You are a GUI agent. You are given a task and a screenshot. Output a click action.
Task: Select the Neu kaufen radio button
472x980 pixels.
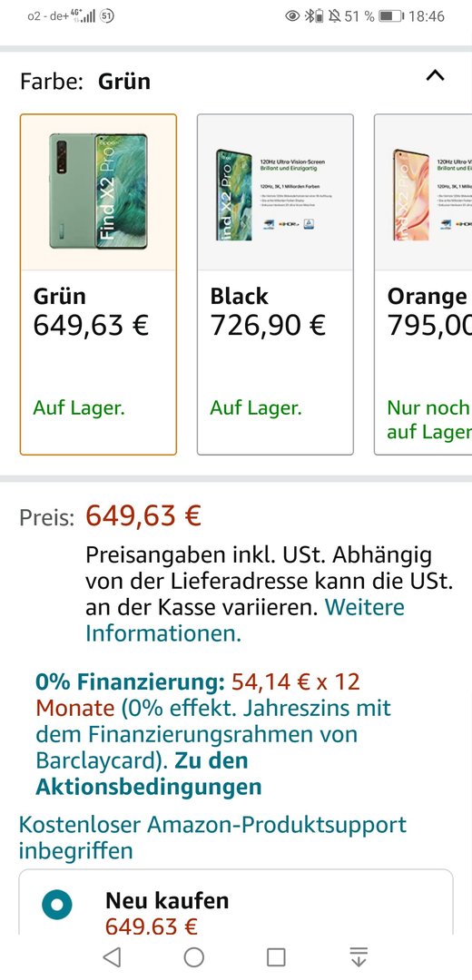[x=57, y=905]
